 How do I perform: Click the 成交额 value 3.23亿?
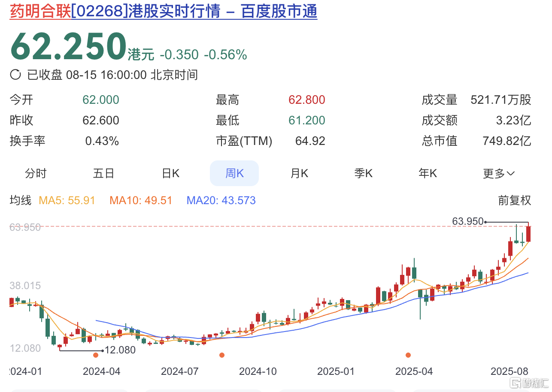514,121
